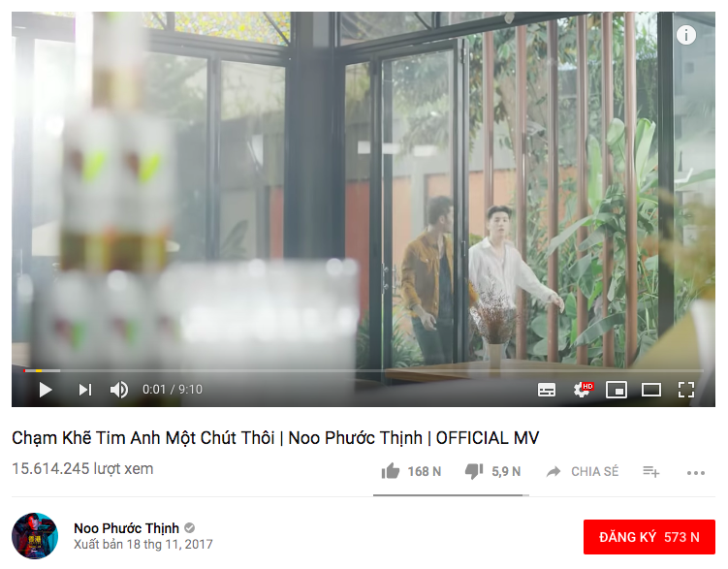Dislike the video with thumbs down icon
The height and width of the screenshot is (569, 728).
474,471
